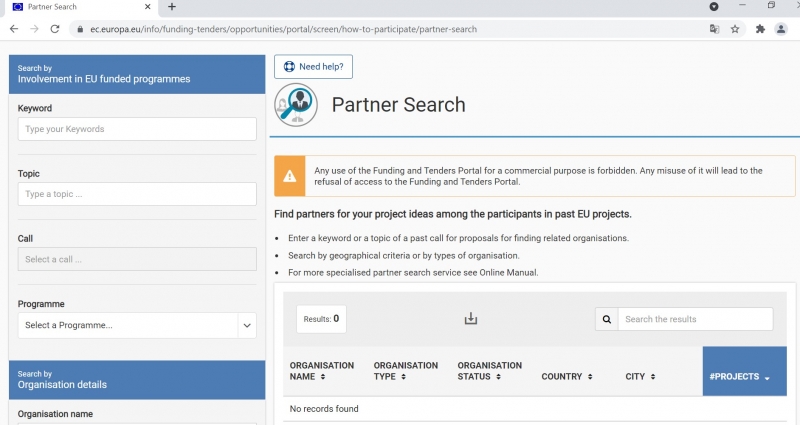
Task: Sort by #Projects column
Action: [x=744, y=371]
